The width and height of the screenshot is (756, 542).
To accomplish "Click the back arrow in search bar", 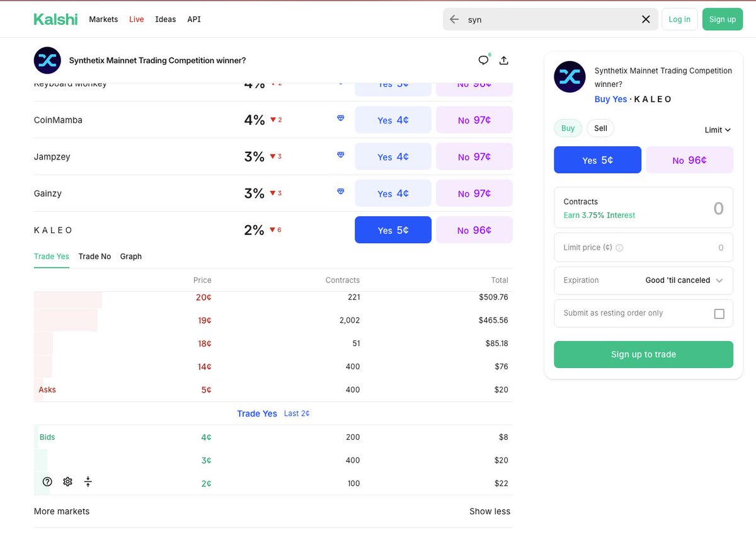I will (x=454, y=20).
